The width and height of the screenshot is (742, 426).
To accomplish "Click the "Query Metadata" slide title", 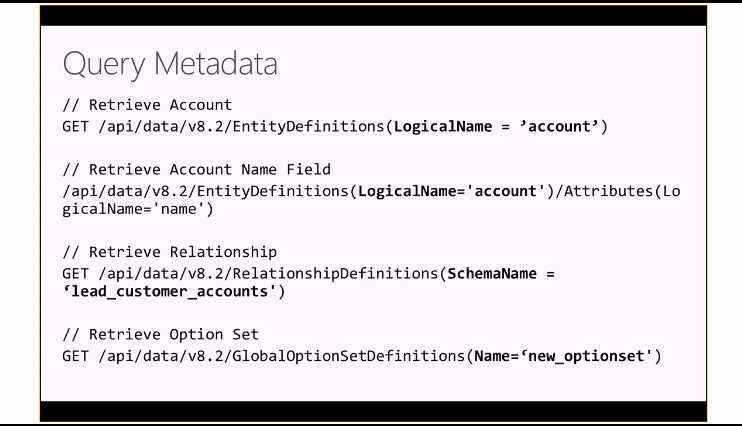I will [170, 64].
